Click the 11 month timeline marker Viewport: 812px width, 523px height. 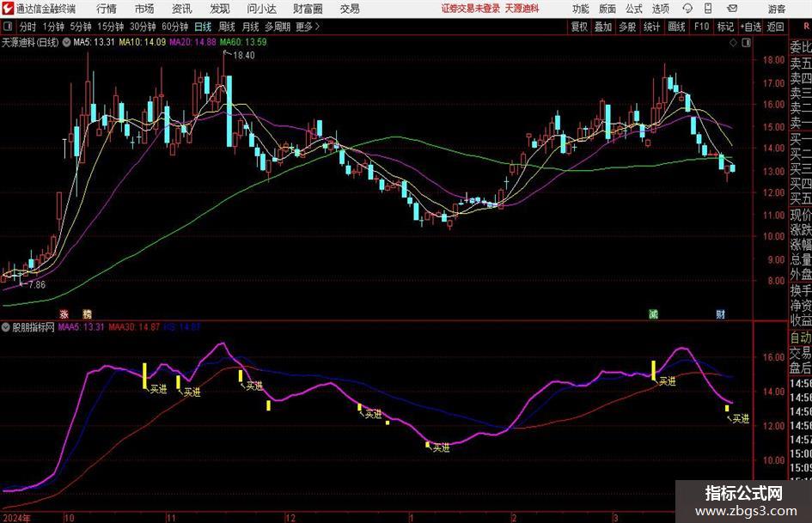click(171, 518)
